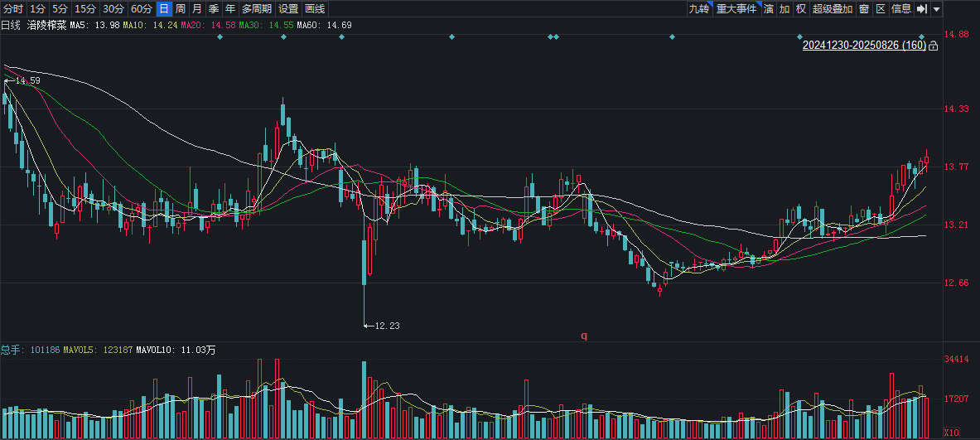Select the 演 toolbar icon

[x=768, y=9]
